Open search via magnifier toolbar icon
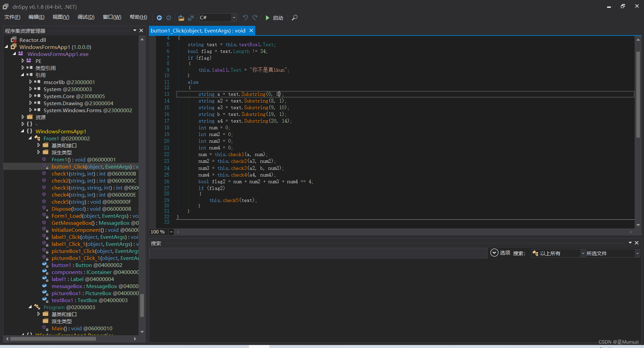 pyautogui.click(x=294, y=18)
